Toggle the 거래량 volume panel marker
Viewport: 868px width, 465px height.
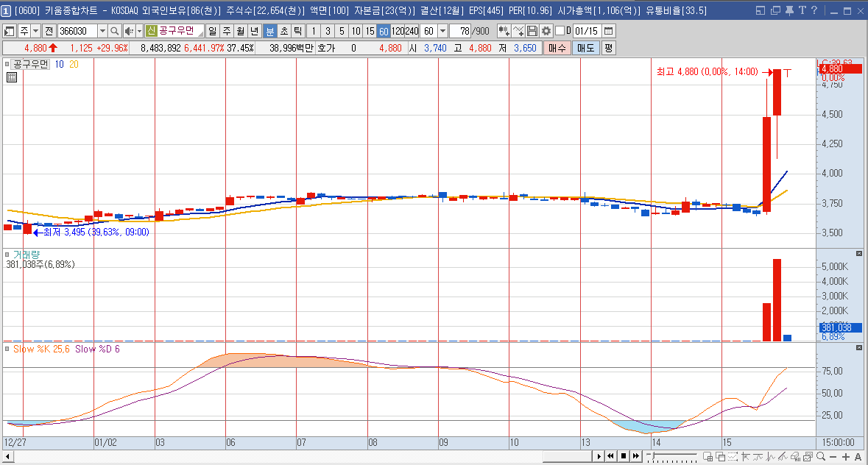tap(7, 255)
